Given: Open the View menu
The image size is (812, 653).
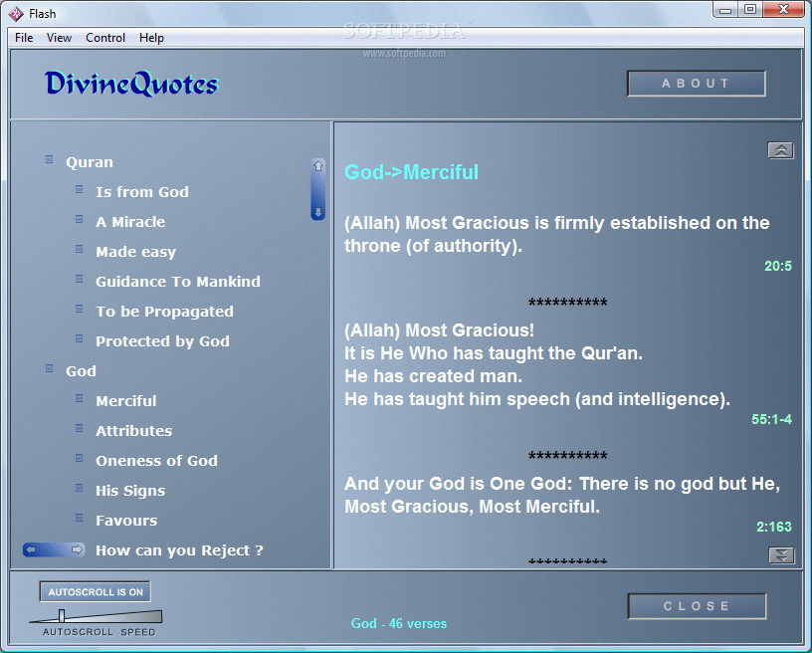Looking at the screenshot, I should (x=59, y=38).
